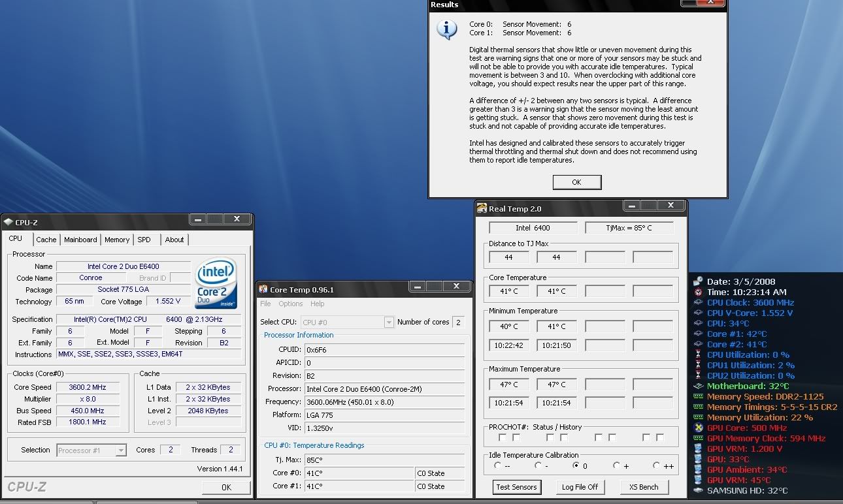Click the hard drive icon beside SAMSUNG HD
The width and height of the screenshot is (843, 504).
pyautogui.click(x=699, y=490)
